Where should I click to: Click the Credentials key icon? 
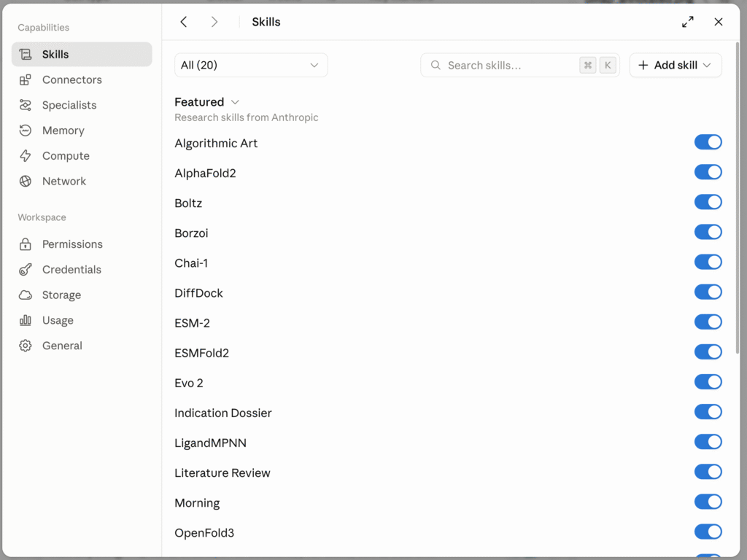point(26,270)
